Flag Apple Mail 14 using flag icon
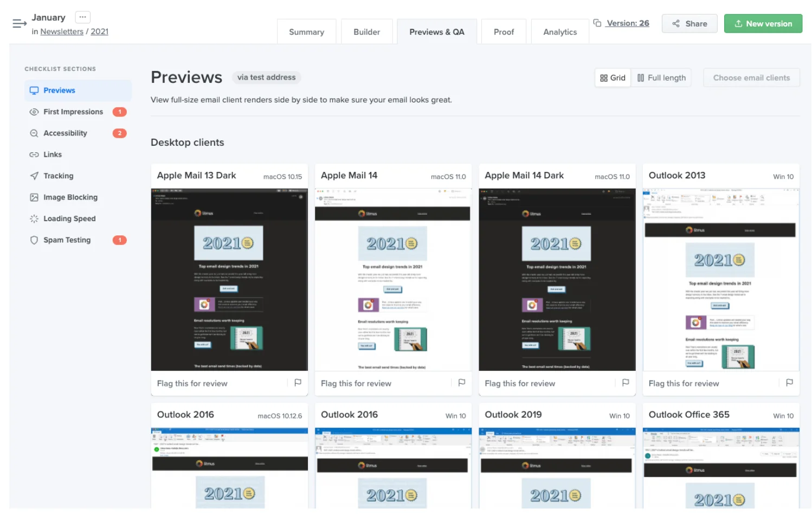812x515 pixels. click(x=462, y=383)
